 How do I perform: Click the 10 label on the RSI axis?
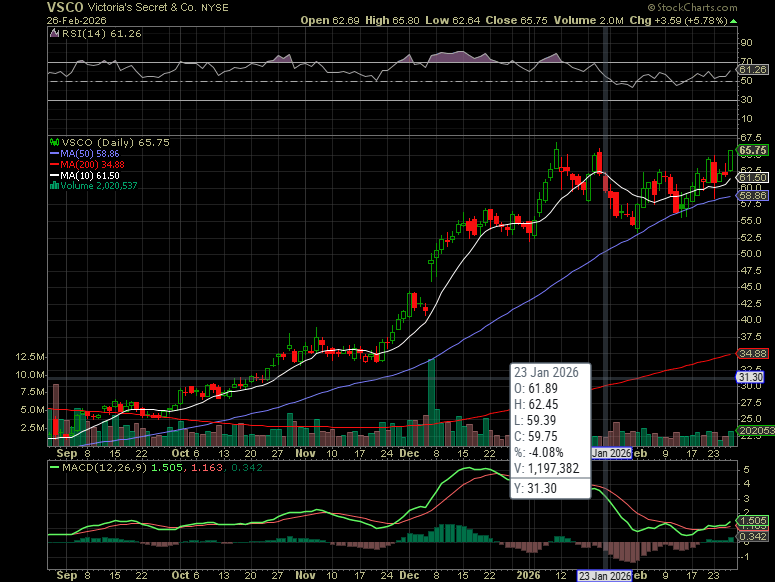[x=746, y=119]
